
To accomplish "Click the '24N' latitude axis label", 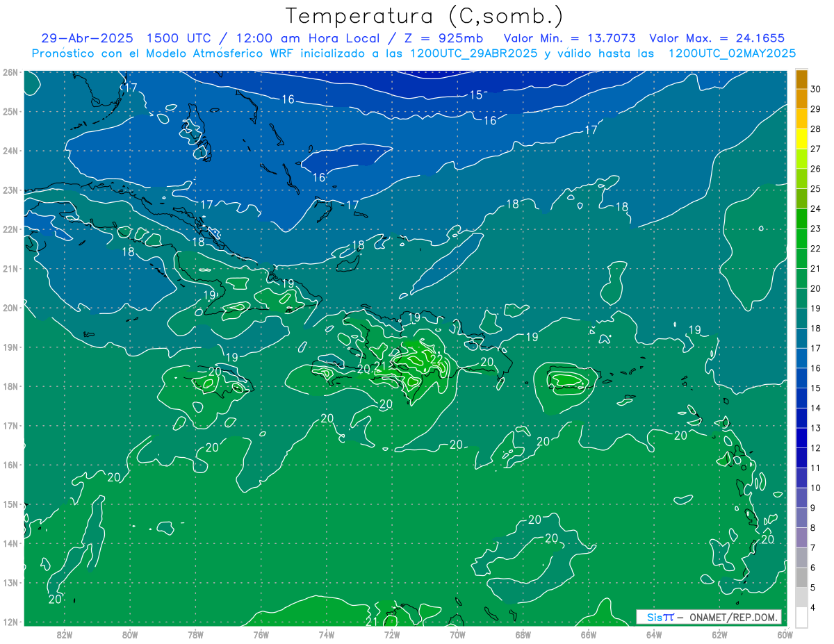I will point(10,151).
